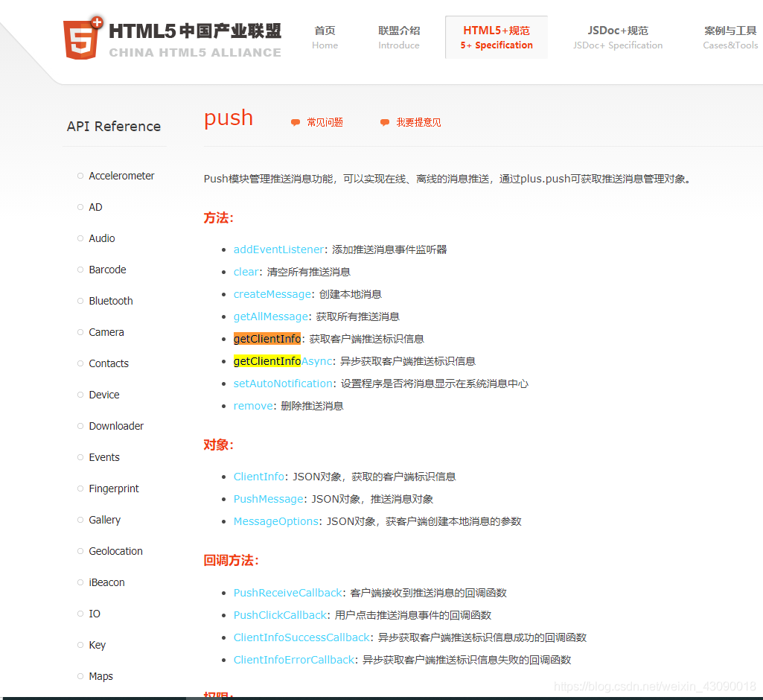Follow the createMessage link
This screenshot has height=700, width=763.
click(x=272, y=293)
